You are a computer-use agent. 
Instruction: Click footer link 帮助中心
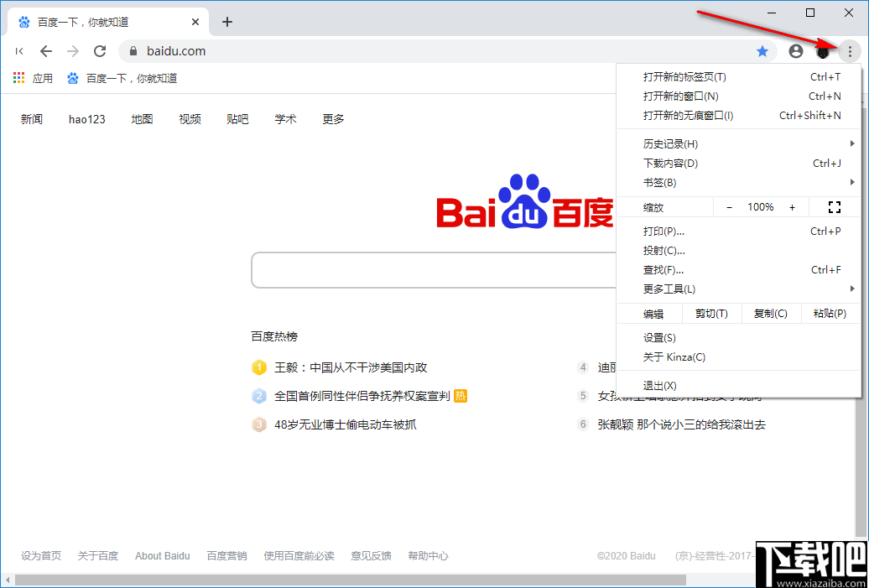tap(429, 556)
